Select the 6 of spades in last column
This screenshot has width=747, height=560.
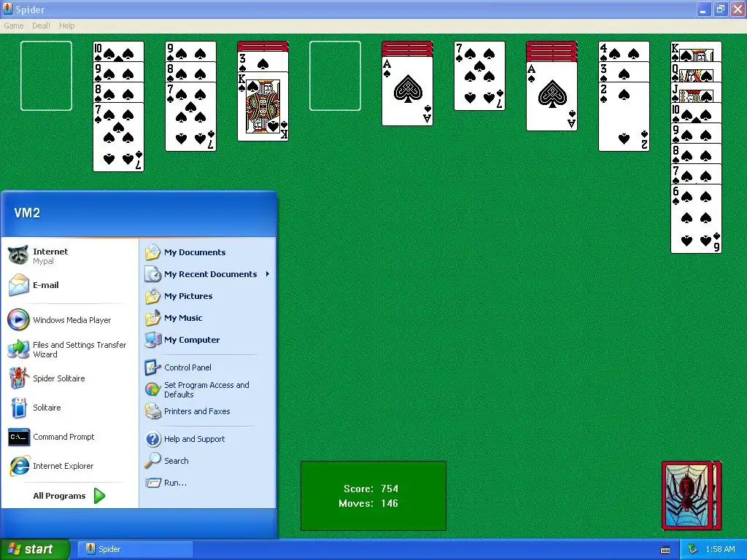click(x=696, y=219)
